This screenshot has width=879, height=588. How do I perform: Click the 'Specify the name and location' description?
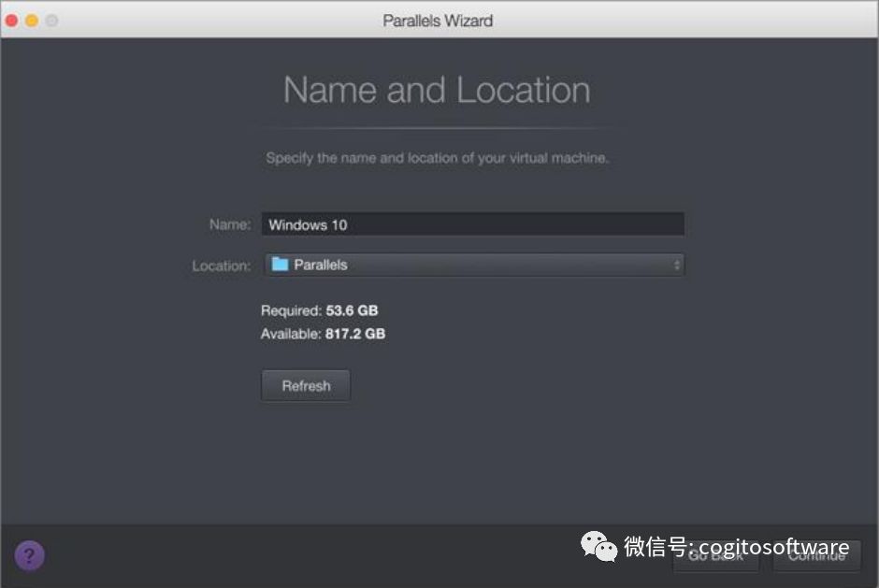coord(437,158)
